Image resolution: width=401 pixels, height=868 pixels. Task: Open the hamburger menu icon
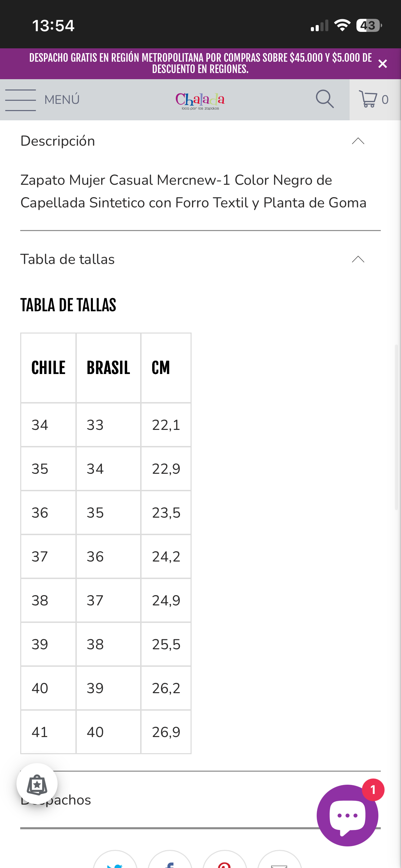pyautogui.click(x=21, y=100)
